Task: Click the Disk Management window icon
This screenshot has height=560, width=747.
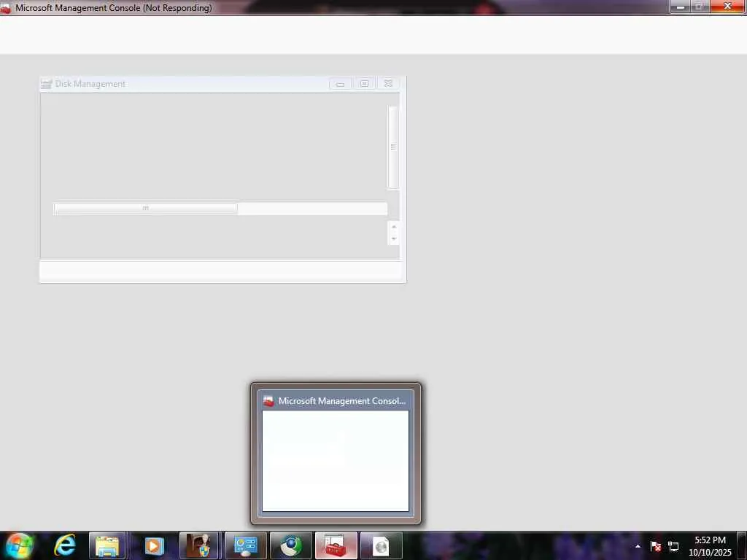Action: pyautogui.click(x=46, y=84)
